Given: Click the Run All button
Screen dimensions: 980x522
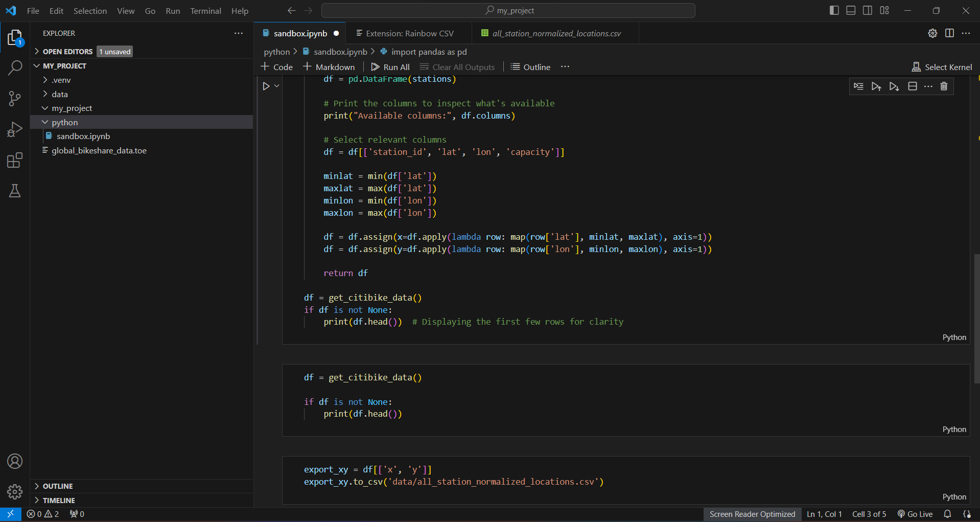Looking at the screenshot, I should pyautogui.click(x=390, y=67).
